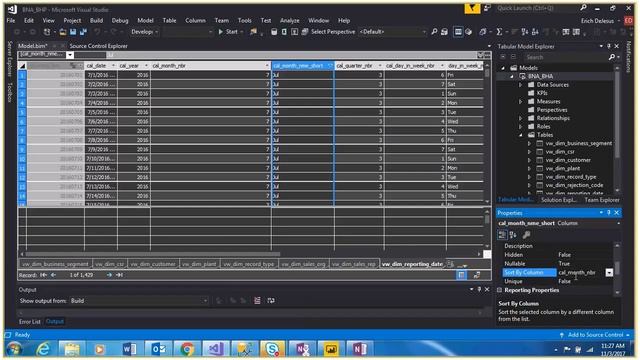This screenshot has width=640, height=360.
Task: Select vw_dim_plant table in explorer tree
Action: pos(562,169)
